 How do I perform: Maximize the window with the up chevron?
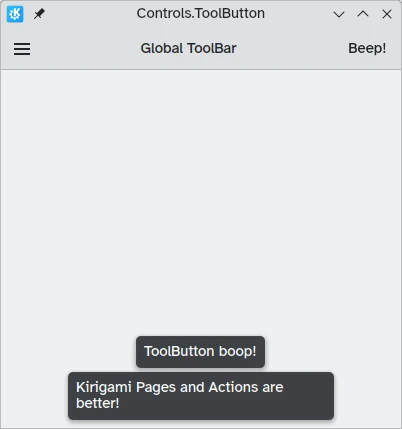coord(363,14)
